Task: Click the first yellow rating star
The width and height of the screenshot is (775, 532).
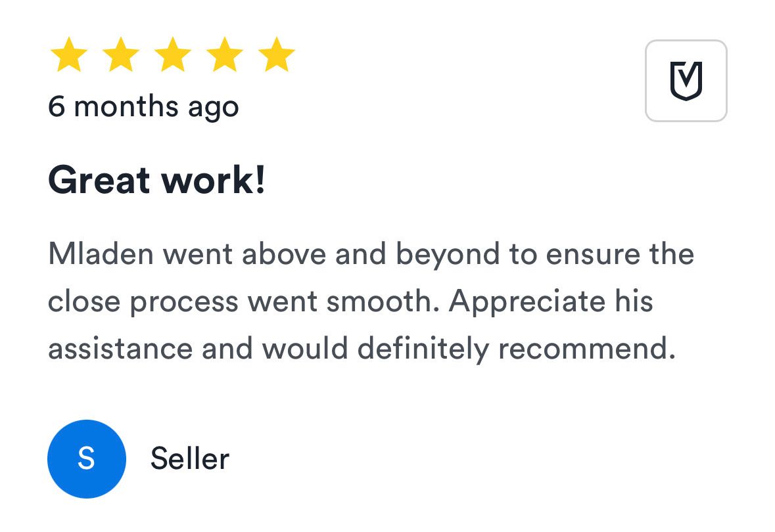Action: [x=68, y=56]
